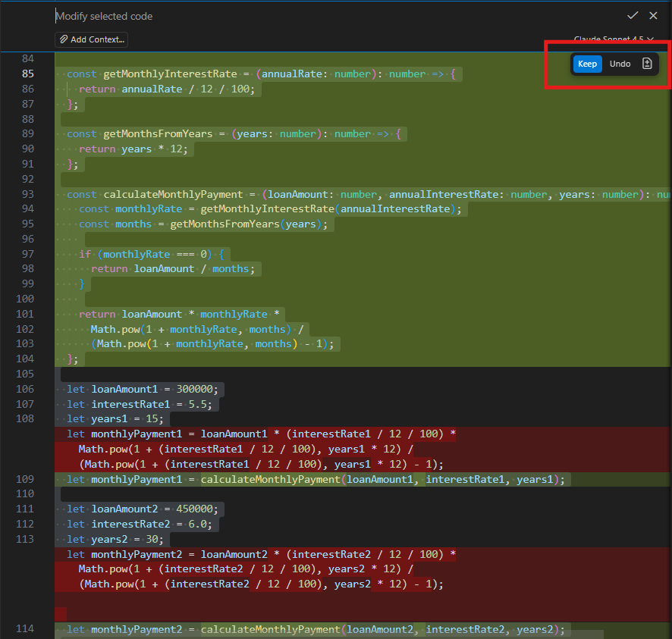The image size is (672, 639).
Task: Click line number 85 in the gutter
Action: click(x=28, y=74)
